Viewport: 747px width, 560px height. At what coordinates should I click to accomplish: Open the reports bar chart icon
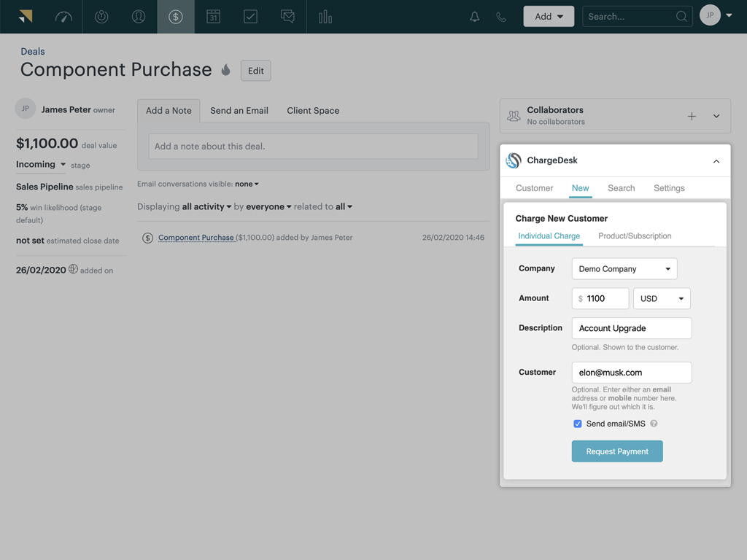click(325, 17)
